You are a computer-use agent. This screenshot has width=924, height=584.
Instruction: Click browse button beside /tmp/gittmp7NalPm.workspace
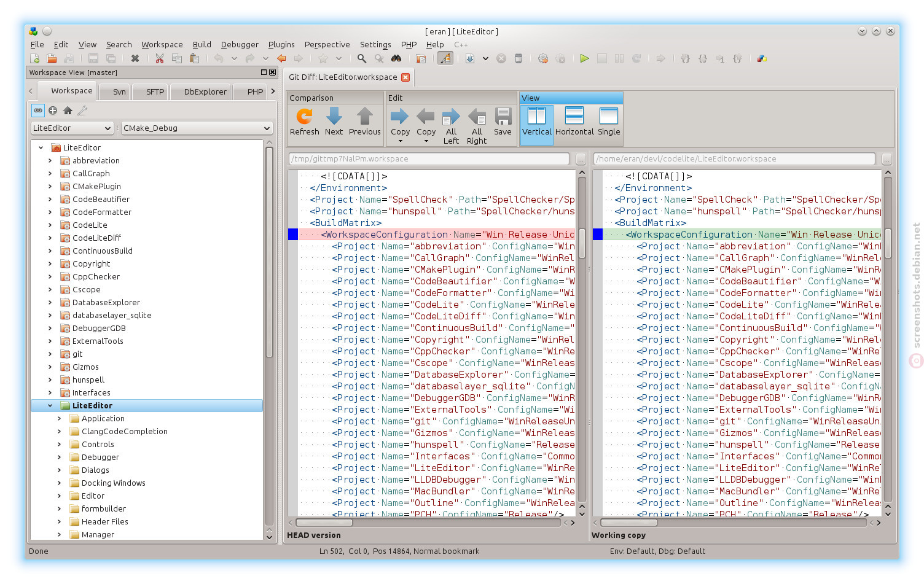tap(581, 159)
